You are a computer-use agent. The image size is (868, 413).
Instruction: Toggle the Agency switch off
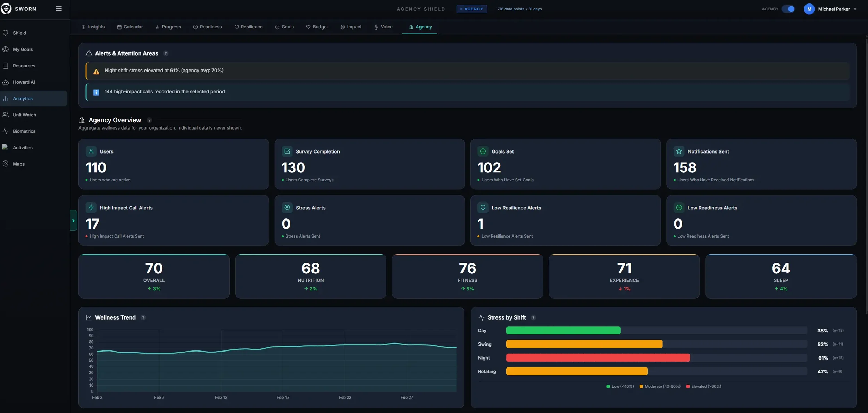[x=788, y=9]
